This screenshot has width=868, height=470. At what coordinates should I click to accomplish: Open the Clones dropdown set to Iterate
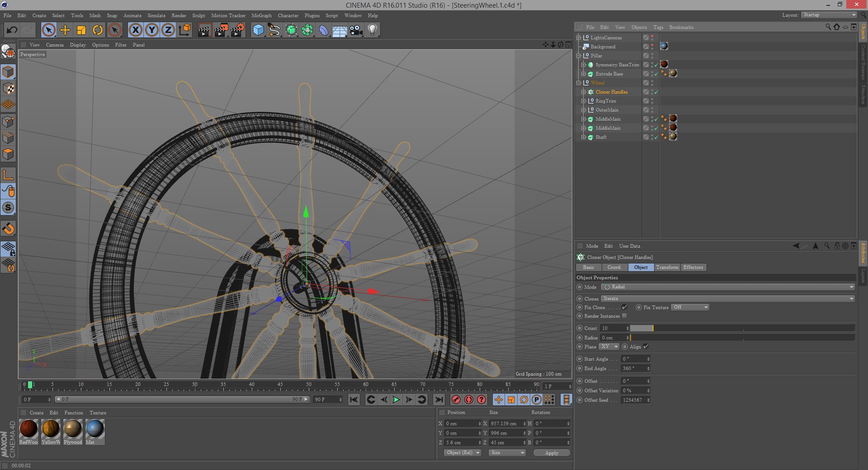tap(728, 299)
